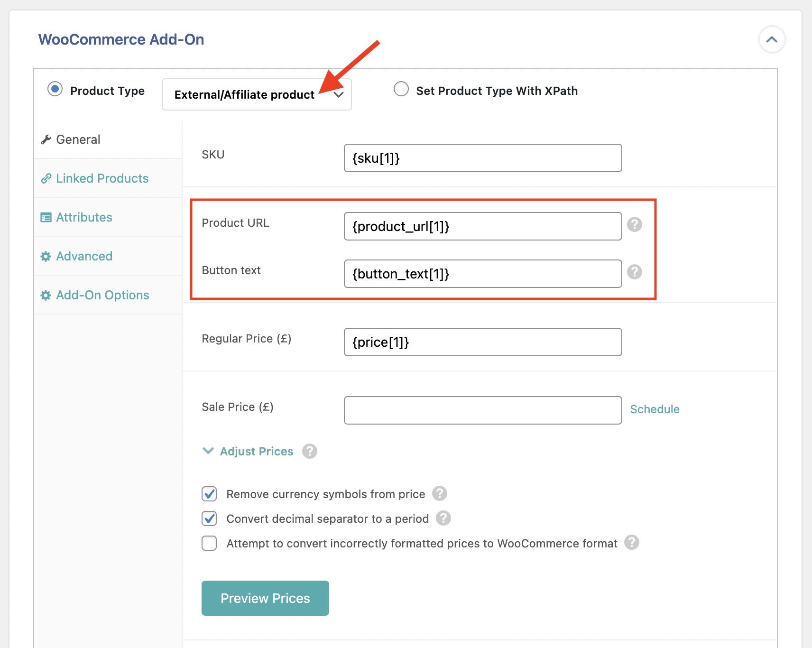
Task: Open the Schedule sale price link
Action: point(655,409)
